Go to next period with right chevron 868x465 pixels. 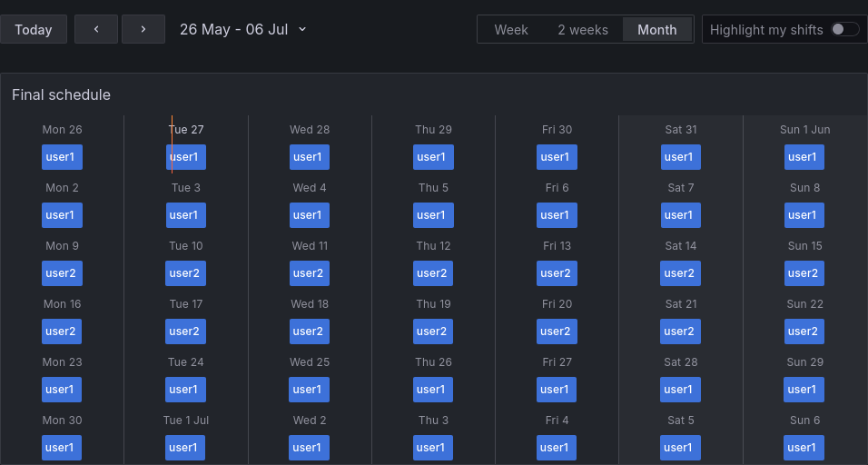143,29
